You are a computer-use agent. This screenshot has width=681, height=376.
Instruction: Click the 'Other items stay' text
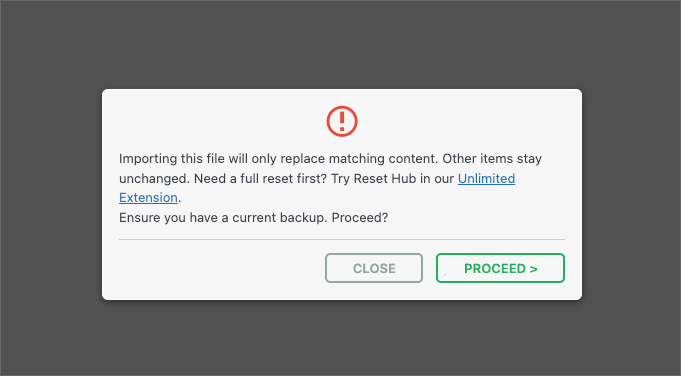[492, 158]
